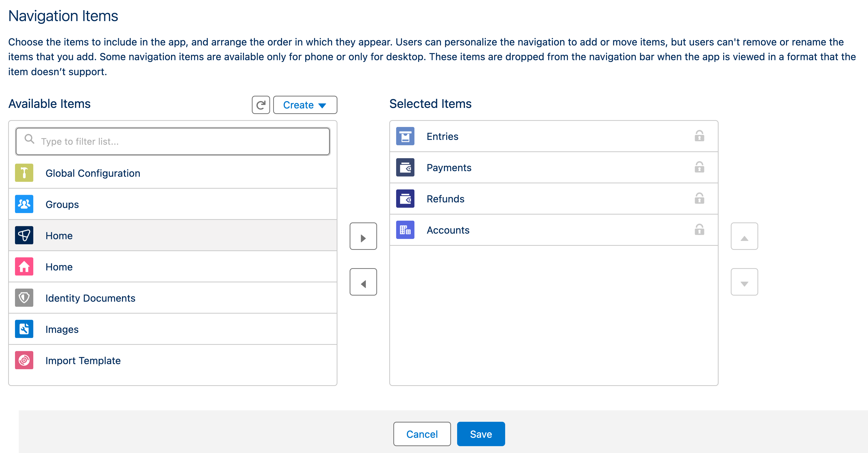The height and width of the screenshot is (453, 868).
Task: Select Payments in Selected Items
Action: click(x=554, y=168)
